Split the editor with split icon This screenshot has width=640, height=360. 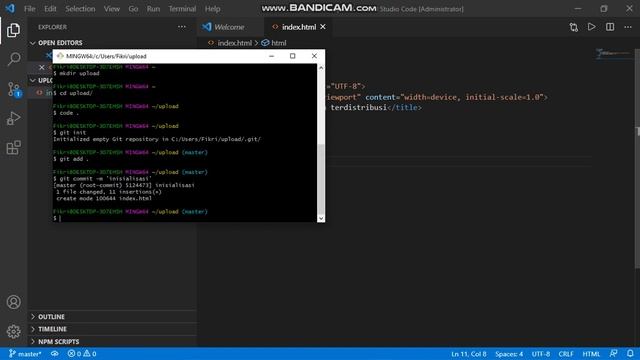[x=610, y=27]
